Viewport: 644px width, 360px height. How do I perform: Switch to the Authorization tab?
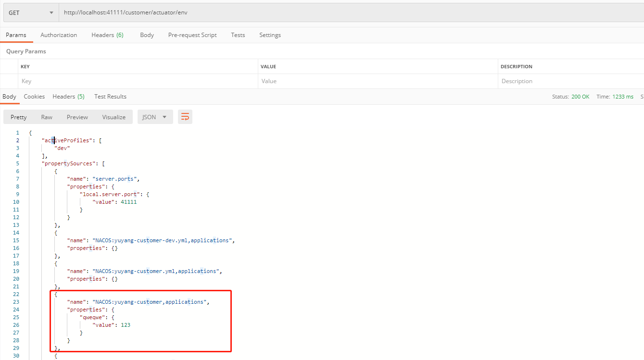click(59, 35)
